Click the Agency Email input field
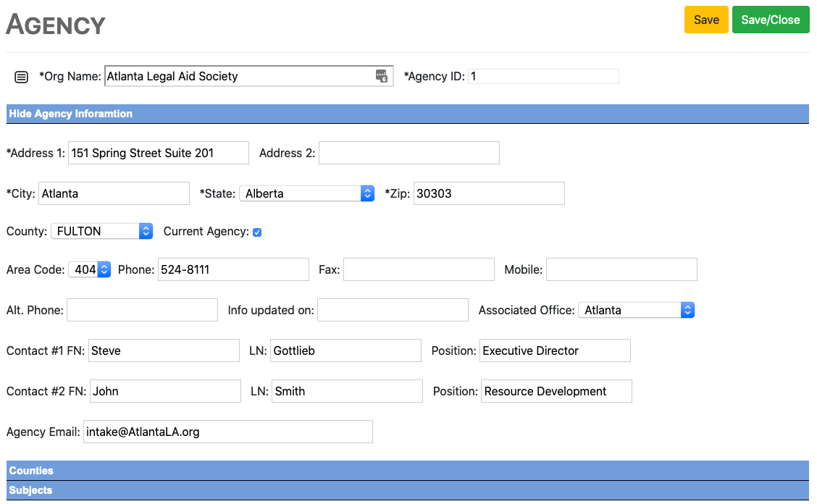The image size is (817, 504). pyautogui.click(x=228, y=432)
